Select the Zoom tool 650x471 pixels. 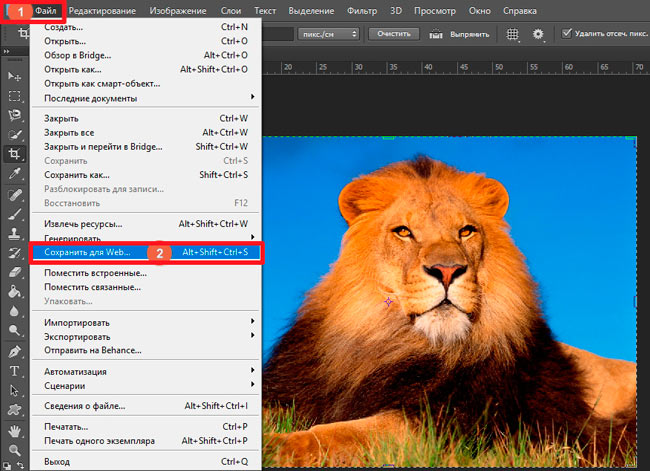click(x=15, y=450)
